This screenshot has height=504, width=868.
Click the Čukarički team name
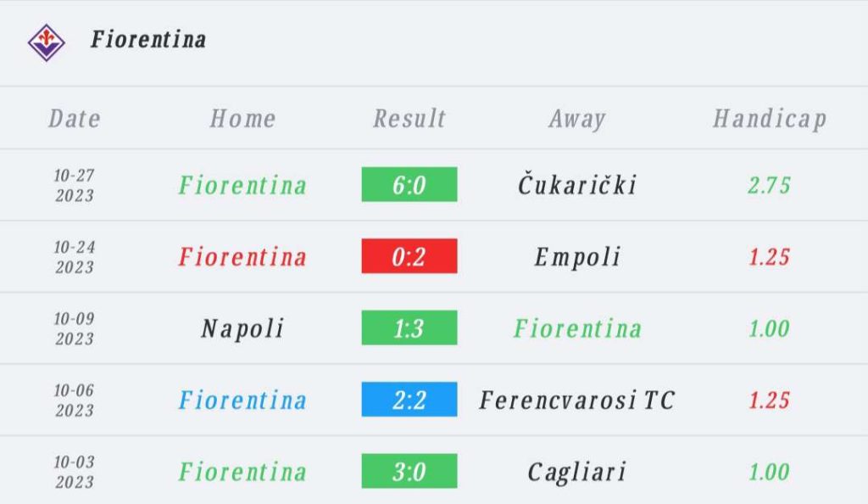pos(577,184)
